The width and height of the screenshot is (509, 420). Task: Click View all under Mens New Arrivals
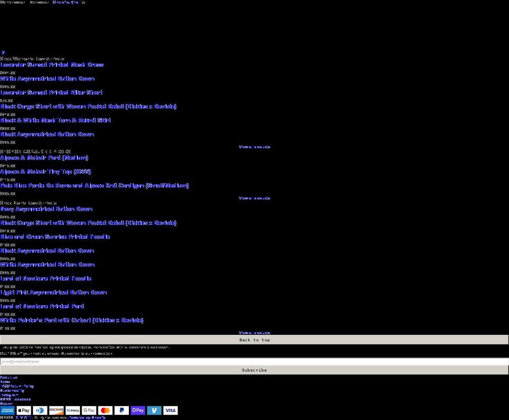254,333
